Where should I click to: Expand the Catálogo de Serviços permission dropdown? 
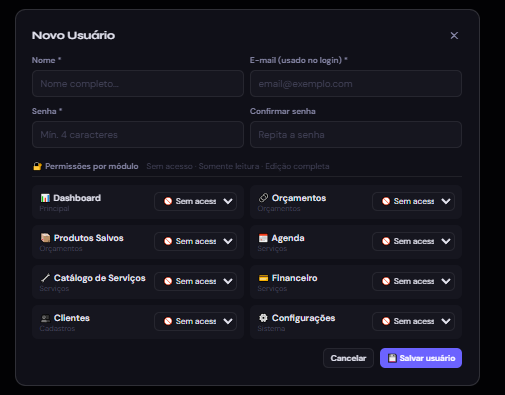click(195, 281)
